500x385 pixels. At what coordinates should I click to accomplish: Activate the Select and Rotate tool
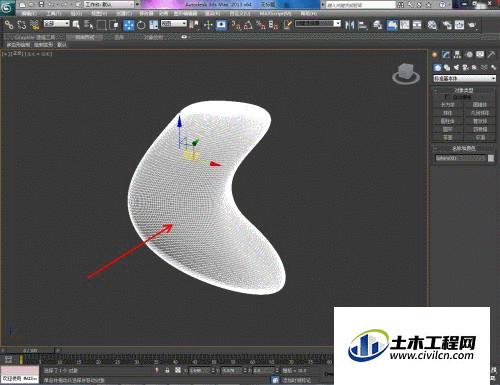coord(141,25)
